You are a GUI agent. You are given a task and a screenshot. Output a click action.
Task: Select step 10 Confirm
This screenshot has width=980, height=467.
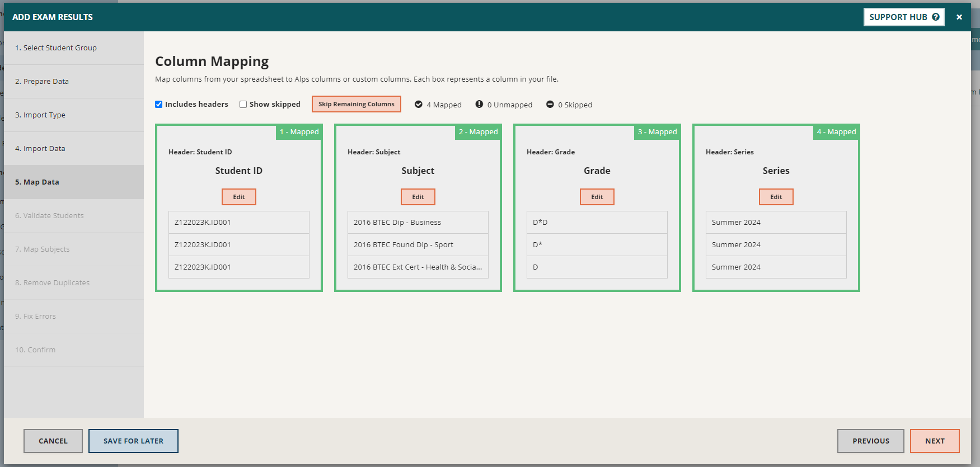coord(74,350)
